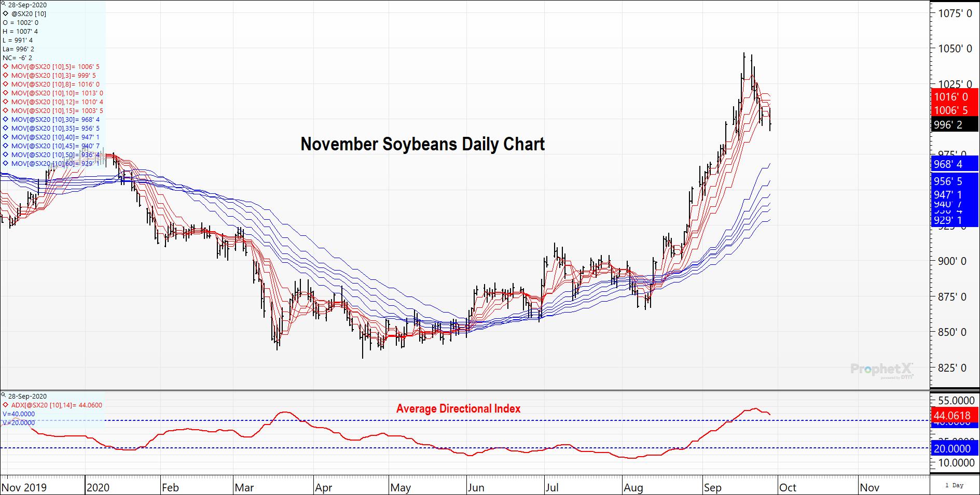Viewport: 980px width, 495px height.
Task: Click the May time axis label
Action: point(401,488)
